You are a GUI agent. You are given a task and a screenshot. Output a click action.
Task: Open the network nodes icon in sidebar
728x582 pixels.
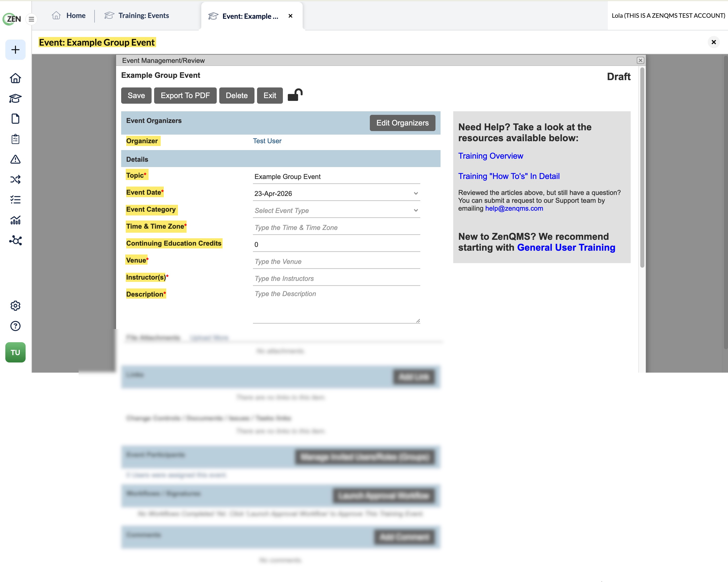tap(15, 240)
